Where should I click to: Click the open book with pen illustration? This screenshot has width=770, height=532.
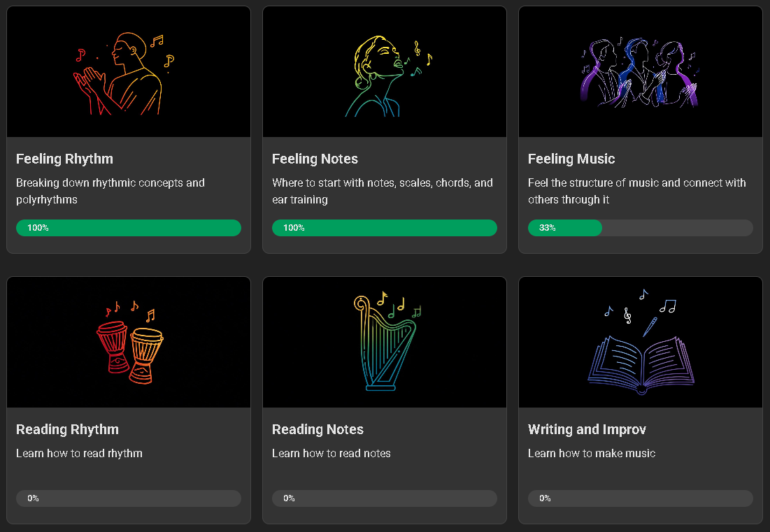(x=641, y=345)
